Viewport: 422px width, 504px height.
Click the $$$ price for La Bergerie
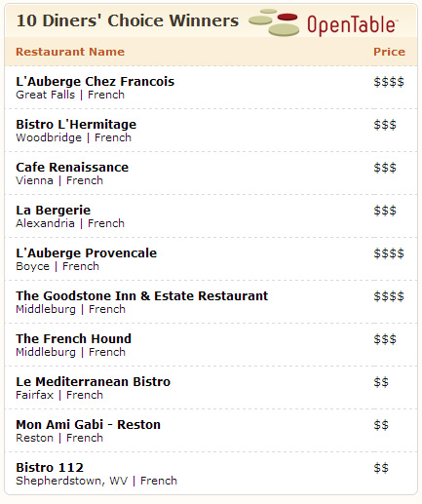point(385,211)
